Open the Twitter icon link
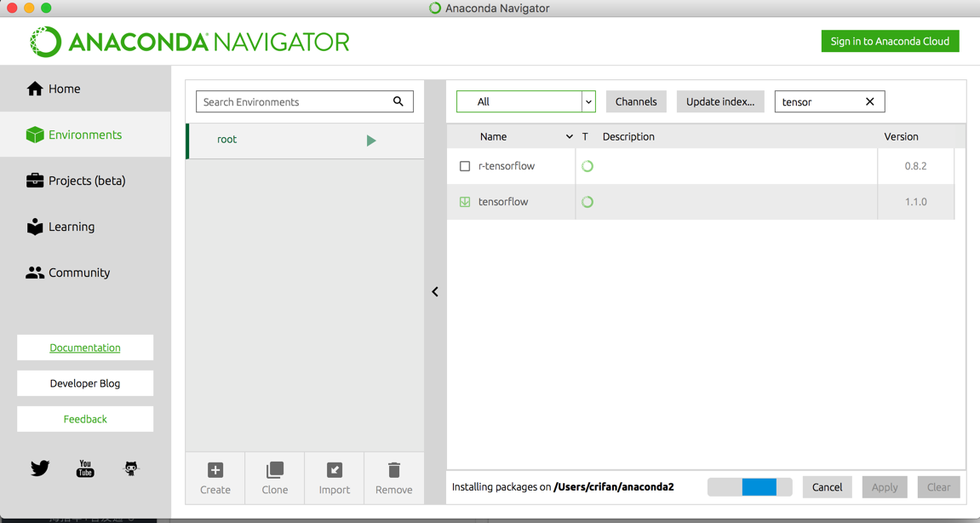Image resolution: width=980 pixels, height=523 pixels. click(40, 468)
